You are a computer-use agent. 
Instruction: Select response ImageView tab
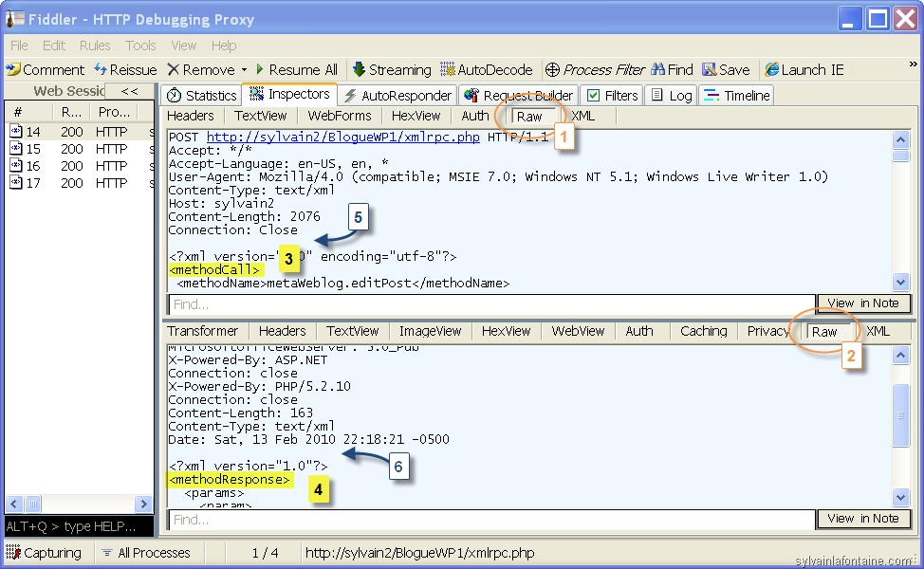(x=430, y=331)
